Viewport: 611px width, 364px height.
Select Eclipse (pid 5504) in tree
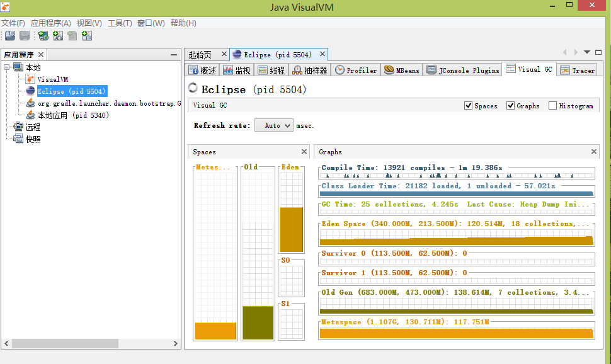pyautogui.click(x=71, y=91)
